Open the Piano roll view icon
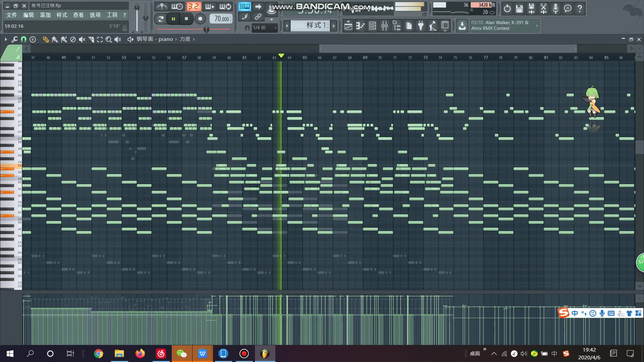Image resolution: width=644 pixels, height=362 pixels. pyautogui.click(x=360, y=26)
